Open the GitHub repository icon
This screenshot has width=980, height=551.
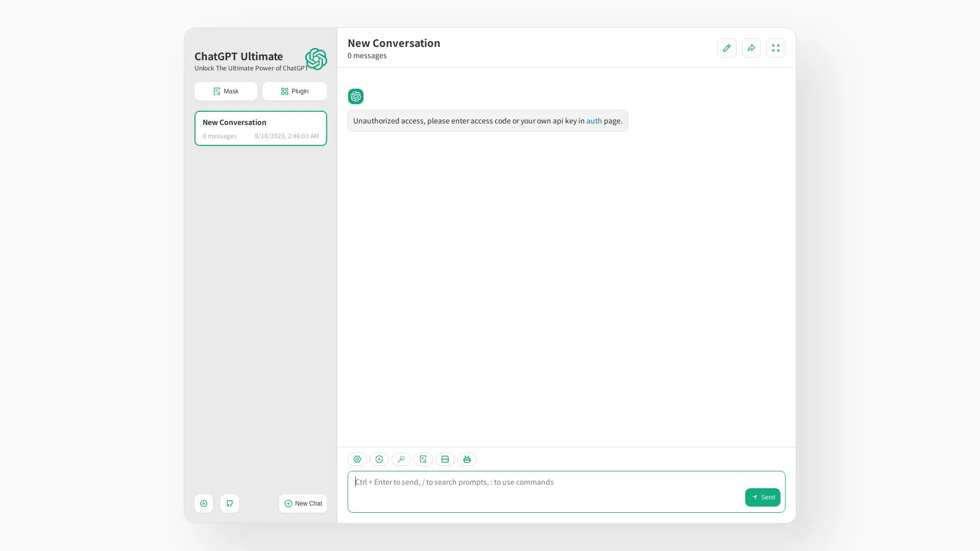tap(230, 504)
